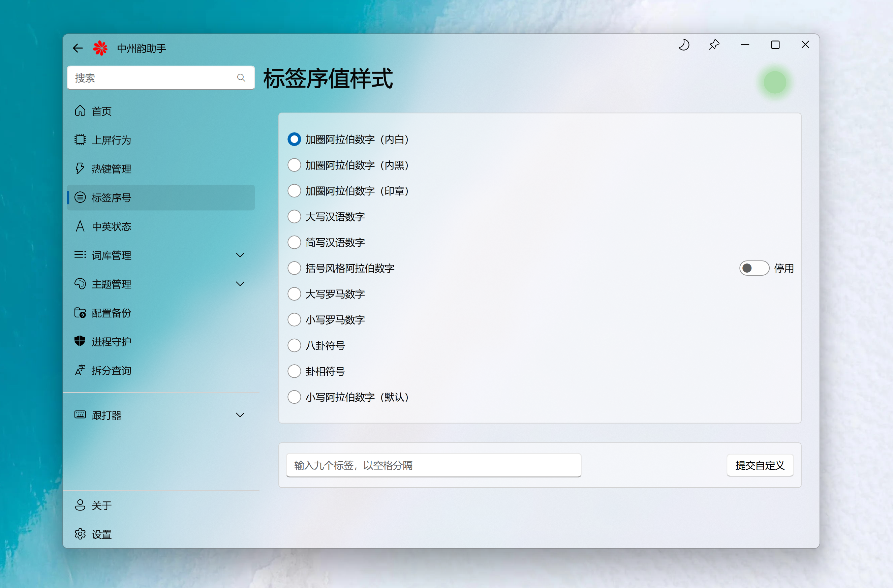Toggle dark mode moon icon
893x588 pixels.
(684, 45)
